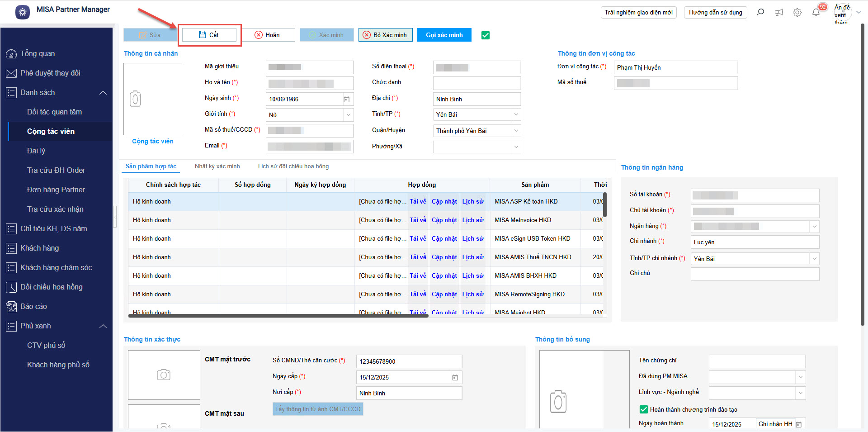Click calendar icon in Ngày sinh field
This screenshot has width=868, height=432.
tap(347, 99)
